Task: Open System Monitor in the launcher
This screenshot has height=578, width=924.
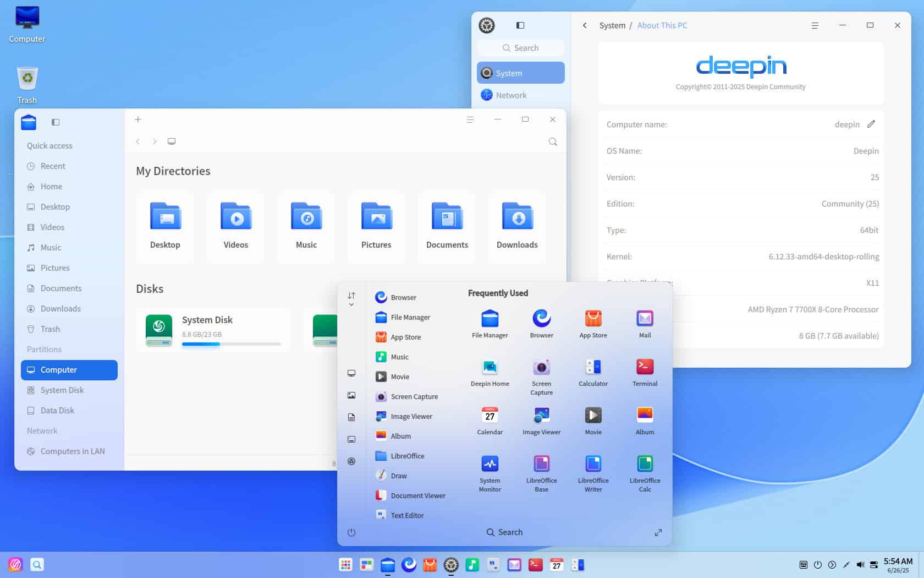Action: 489,470
